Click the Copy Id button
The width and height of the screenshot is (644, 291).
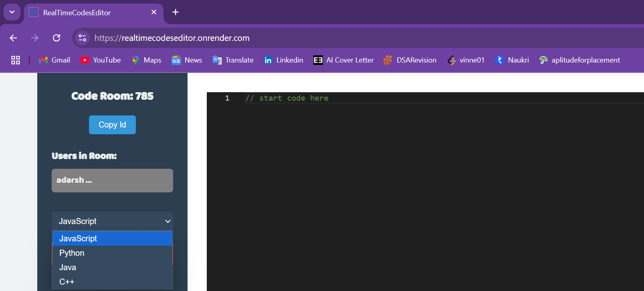click(112, 125)
